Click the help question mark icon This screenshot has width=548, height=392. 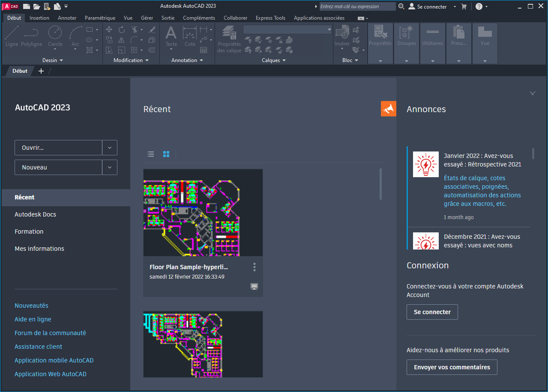click(479, 6)
